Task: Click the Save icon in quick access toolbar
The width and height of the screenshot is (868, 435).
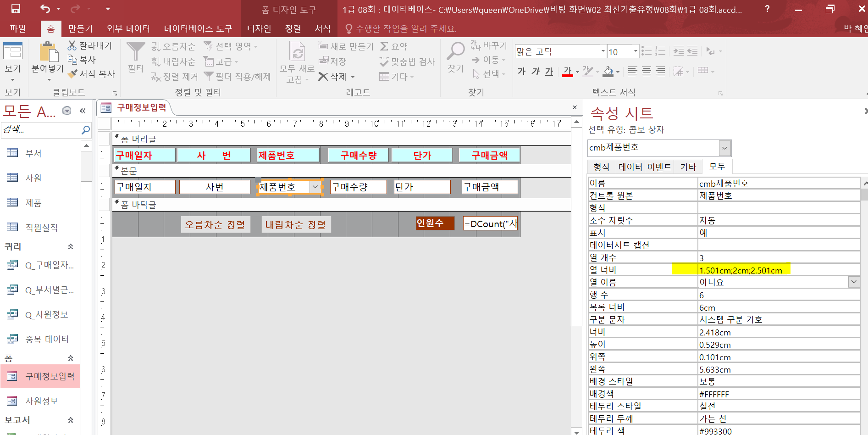Action: coord(16,9)
